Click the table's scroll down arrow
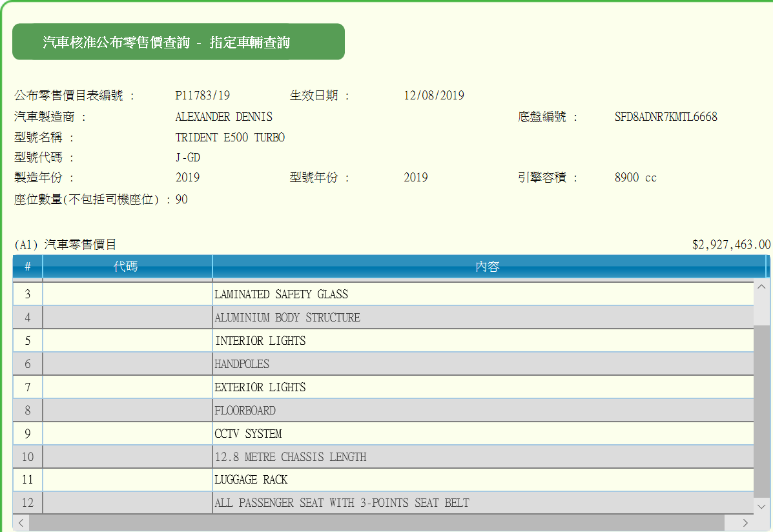773x532 pixels. [x=761, y=506]
